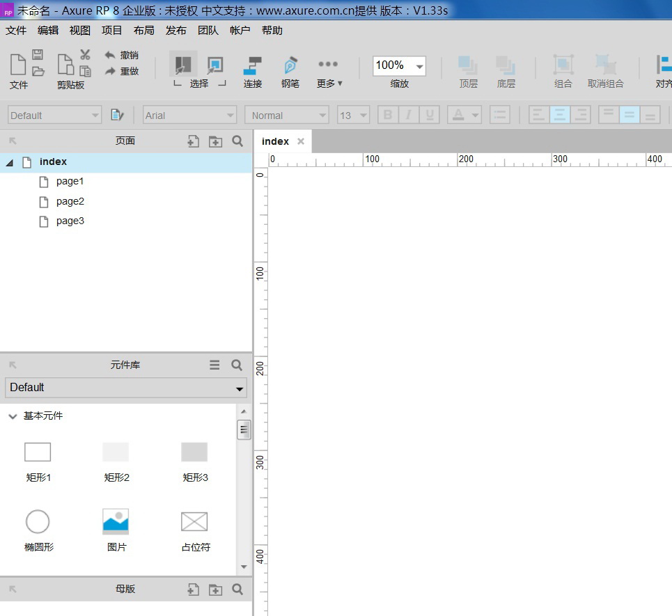Open the Default widget library dropdown
Screen dimensions: 672x616
126,388
